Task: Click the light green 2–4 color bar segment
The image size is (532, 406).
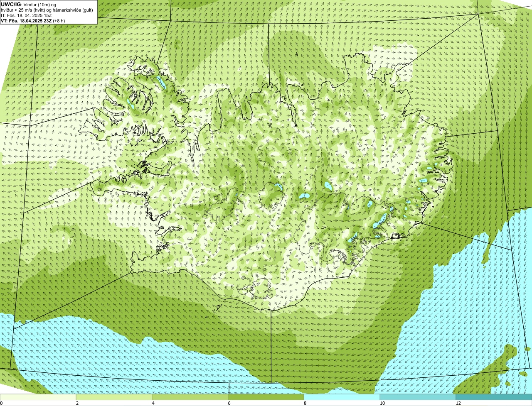Action: 114,397
